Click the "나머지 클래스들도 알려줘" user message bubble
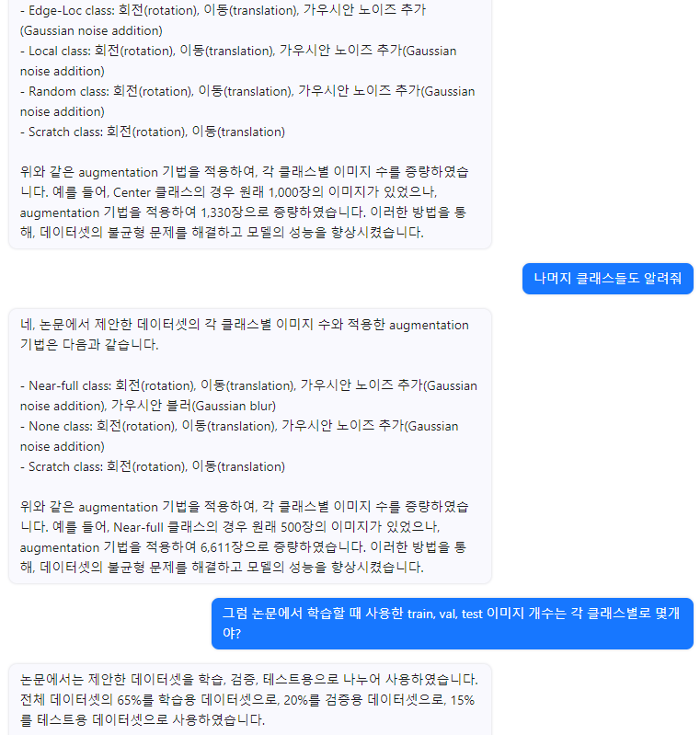The image size is (700, 735). coord(608,279)
